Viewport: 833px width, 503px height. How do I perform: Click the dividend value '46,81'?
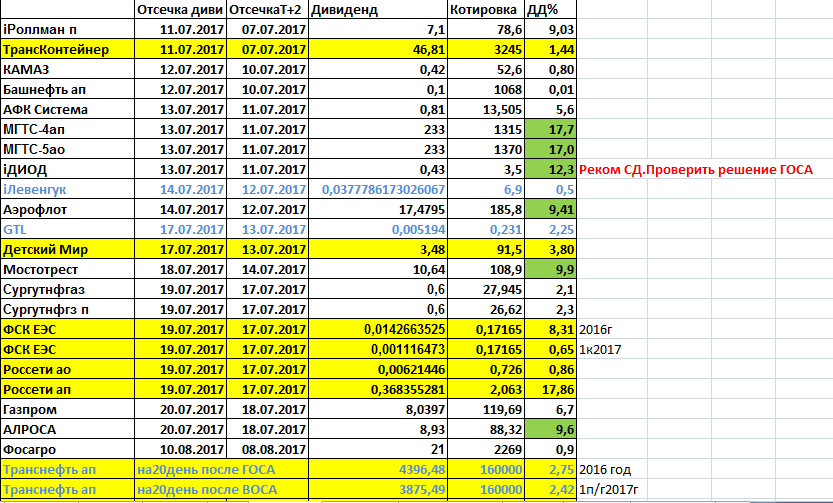tap(378, 49)
